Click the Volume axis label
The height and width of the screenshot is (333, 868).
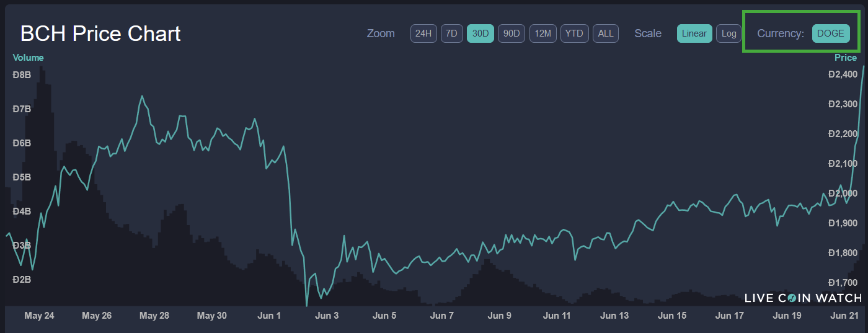28,58
